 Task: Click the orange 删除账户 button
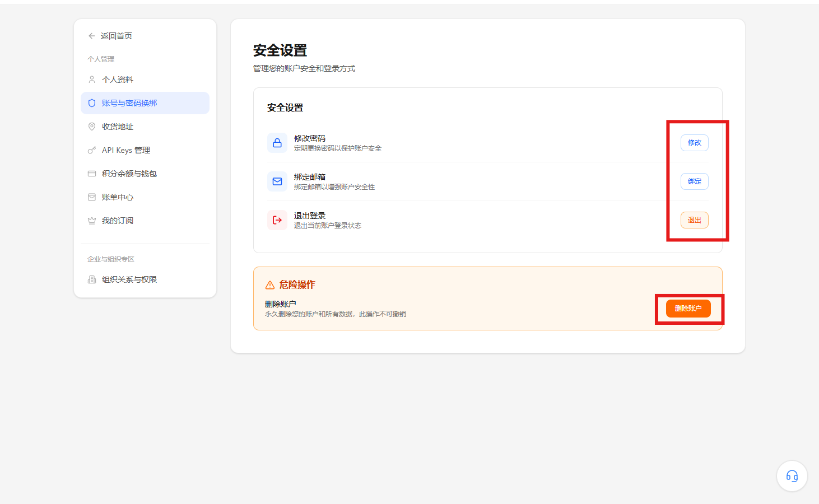(x=688, y=309)
